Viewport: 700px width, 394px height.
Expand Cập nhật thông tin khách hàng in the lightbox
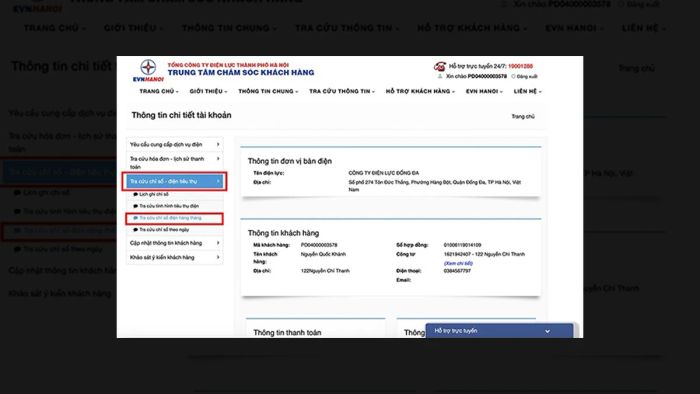point(175,243)
